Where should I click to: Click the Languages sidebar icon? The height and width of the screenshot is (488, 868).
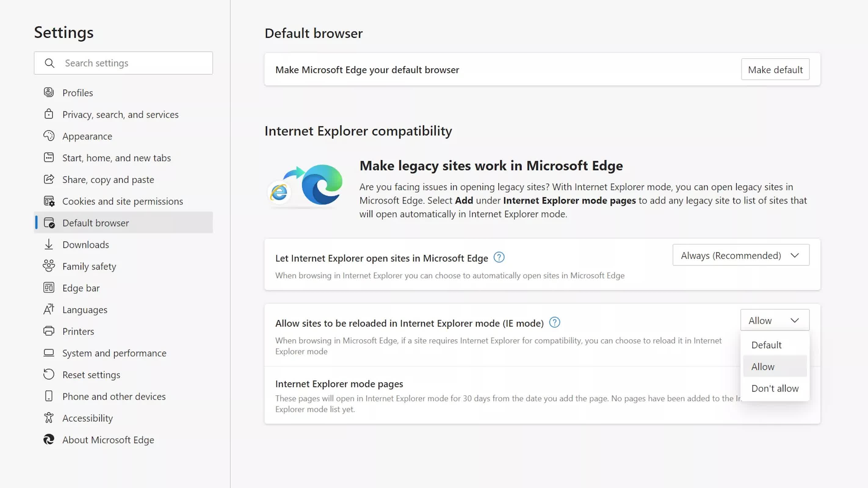pyautogui.click(x=49, y=309)
